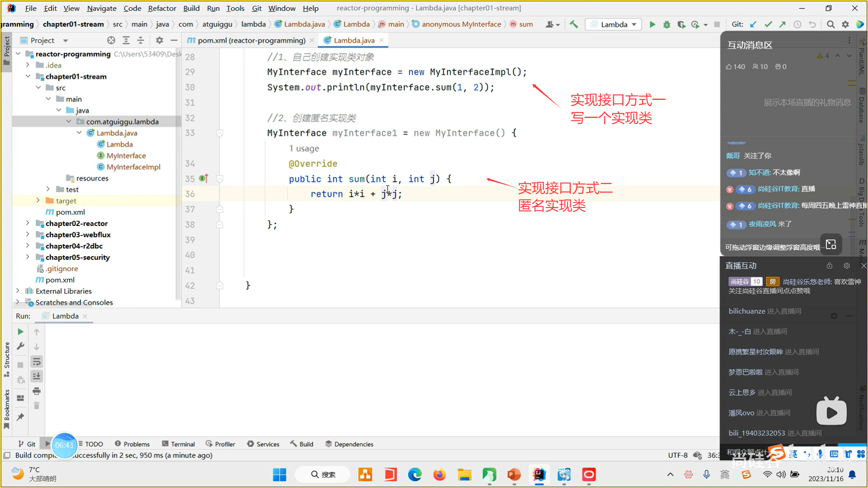The height and width of the screenshot is (488, 868).
Task: Open the Lambda run configuration dropdown
Action: point(614,24)
